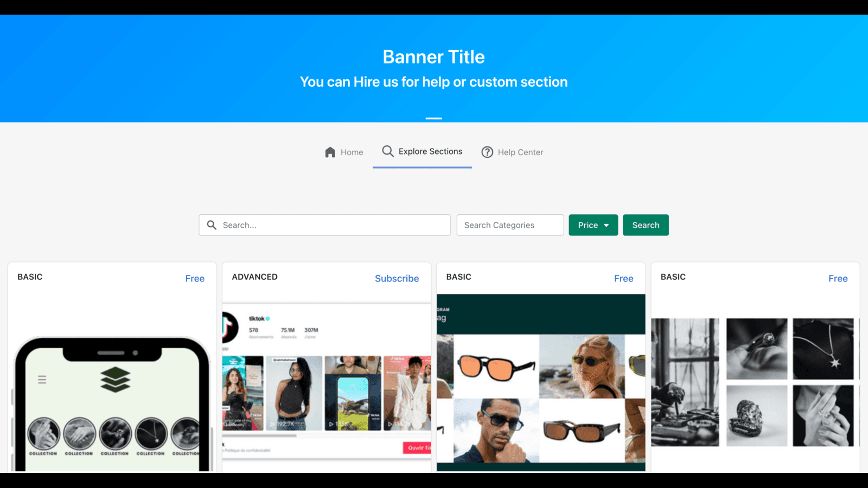Click the banner slider indicator dash

[x=433, y=118]
